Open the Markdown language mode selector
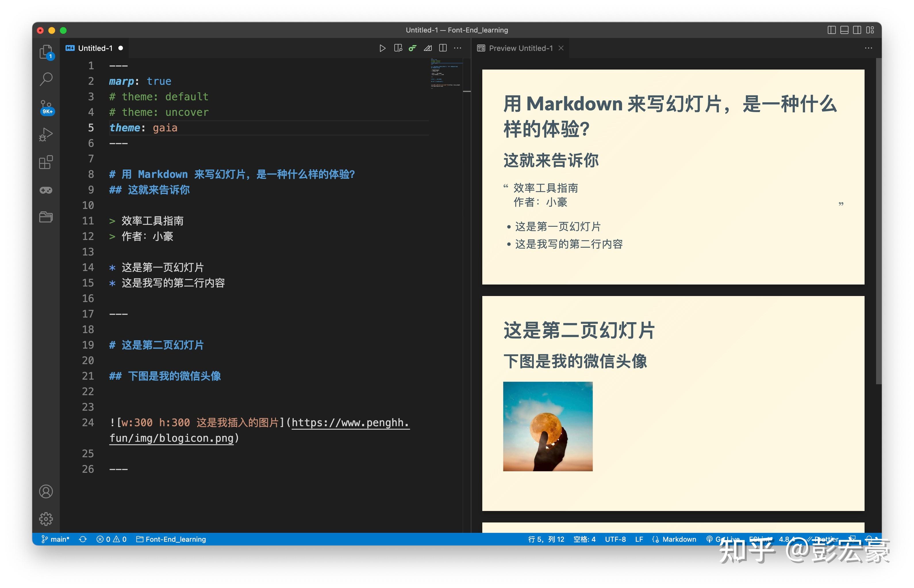This screenshot has height=588, width=914. tap(675, 539)
